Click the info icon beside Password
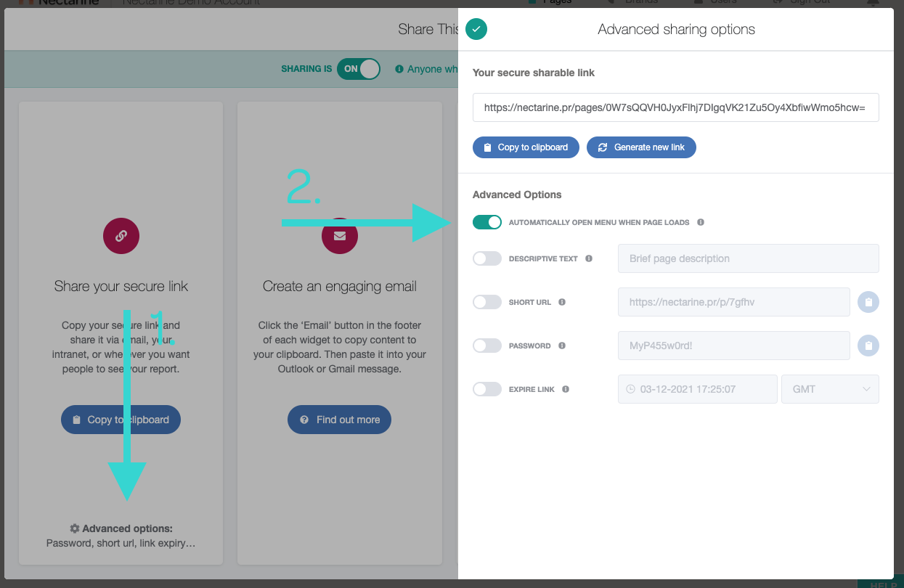The height and width of the screenshot is (588, 904). tap(562, 346)
